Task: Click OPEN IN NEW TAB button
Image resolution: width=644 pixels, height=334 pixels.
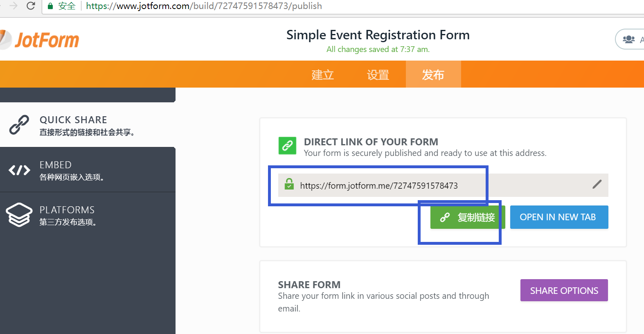Action: tap(559, 217)
